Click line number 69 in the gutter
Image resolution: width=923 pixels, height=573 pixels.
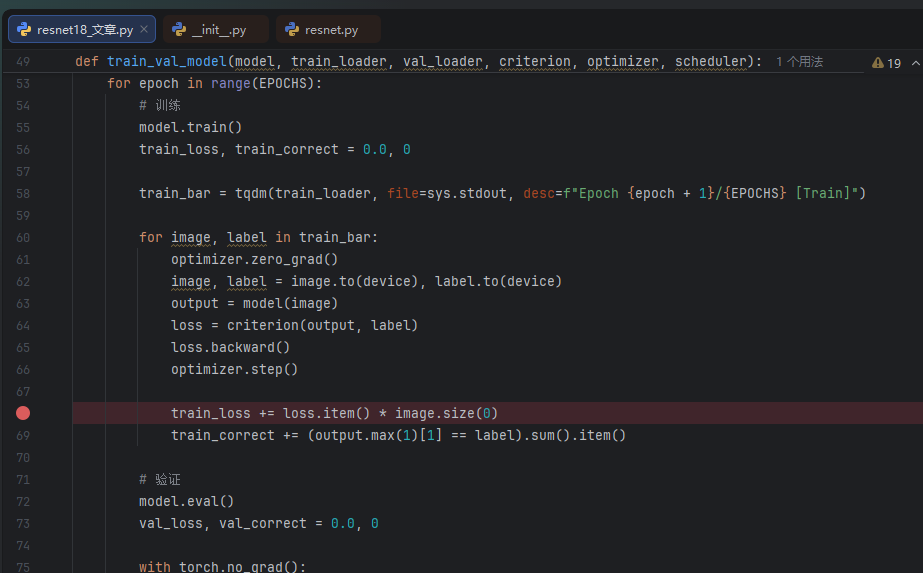tap(23, 436)
